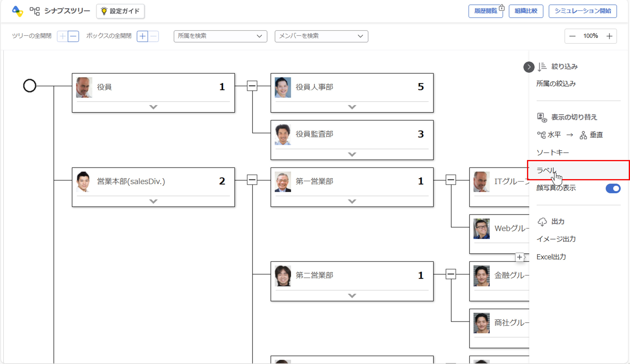Expand the 役員人事部 box chevron
The image size is (630, 364).
[x=352, y=107]
